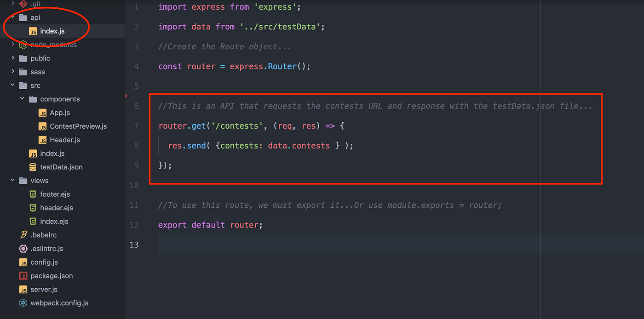Click the webpack icon next to webpack.config.js

pyautogui.click(x=23, y=303)
